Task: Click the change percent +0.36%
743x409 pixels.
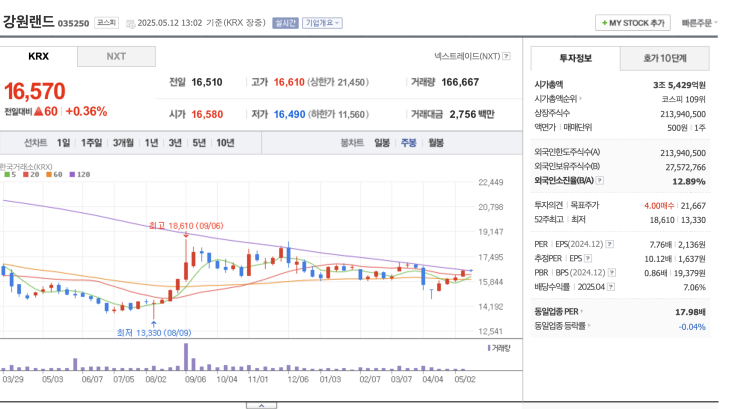Action: 86,111
